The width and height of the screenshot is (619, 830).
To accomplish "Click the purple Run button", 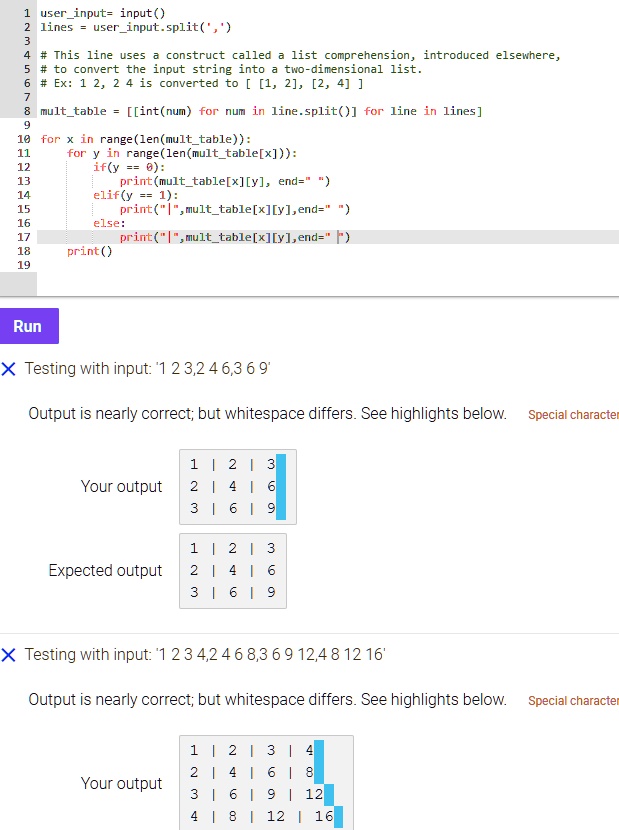I will pyautogui.click(x=28, y=326).
